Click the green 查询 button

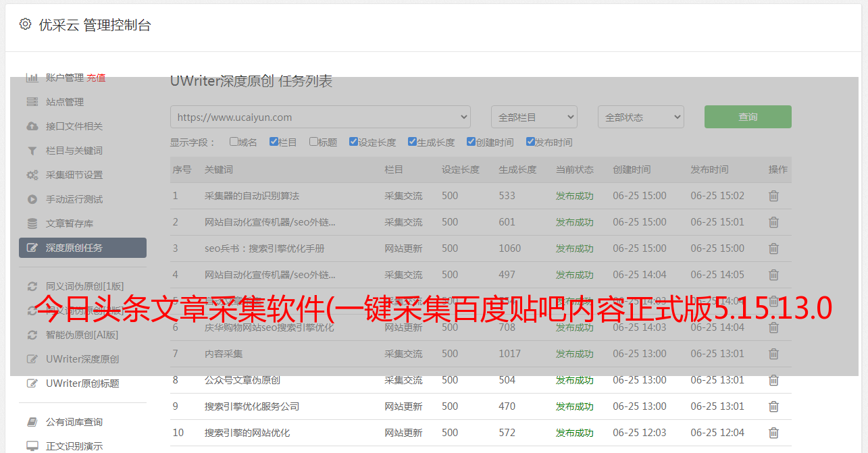point(748,117)
